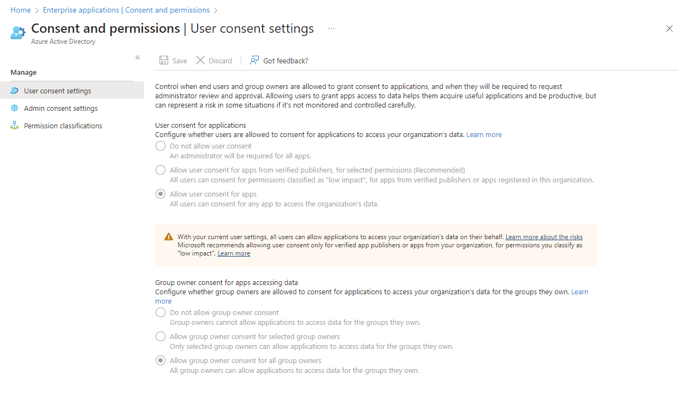Click "Group owner consent for apps accessing data" heading
Viewport: 688px width, 398px height.
pyautogui.click(x=226, y=283)
